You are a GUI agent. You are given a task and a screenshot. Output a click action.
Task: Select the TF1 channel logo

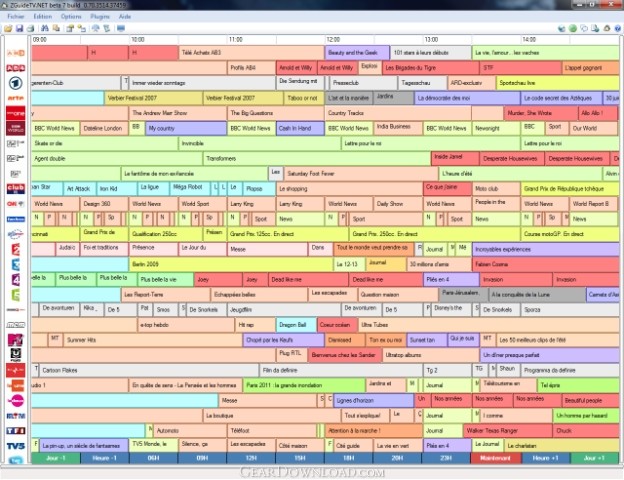coord(16,431)
